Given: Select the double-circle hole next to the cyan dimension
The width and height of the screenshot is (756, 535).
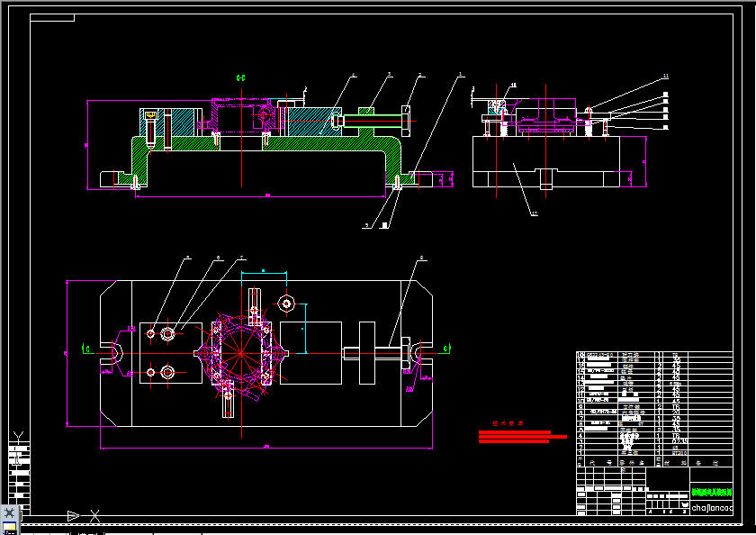Looking at the screenshot, I should 286,304.
